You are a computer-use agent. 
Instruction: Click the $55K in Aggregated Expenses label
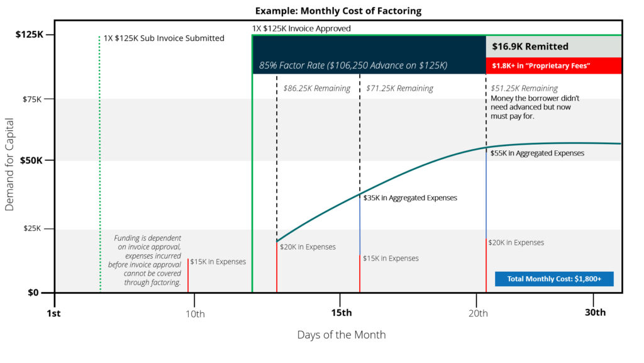(537, 153)
